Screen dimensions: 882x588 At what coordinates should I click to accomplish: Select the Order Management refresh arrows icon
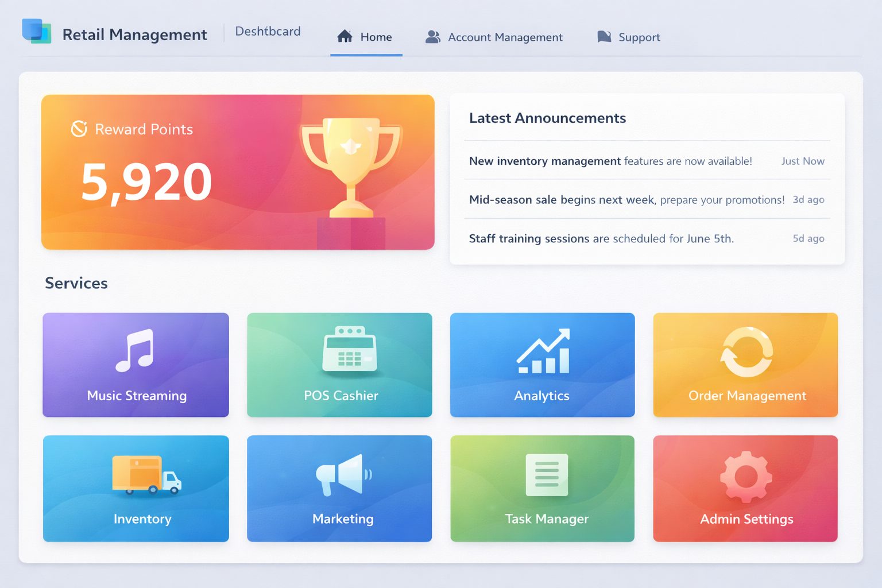746,352
